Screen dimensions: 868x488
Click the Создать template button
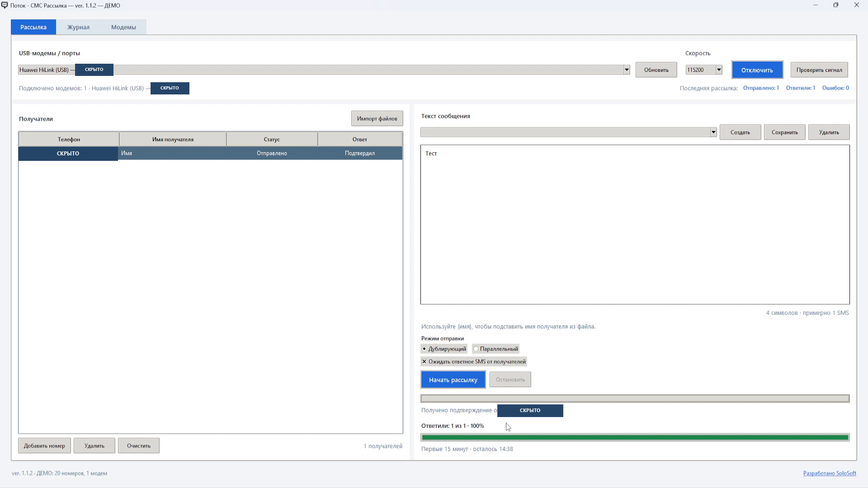(x=740, y=132)
